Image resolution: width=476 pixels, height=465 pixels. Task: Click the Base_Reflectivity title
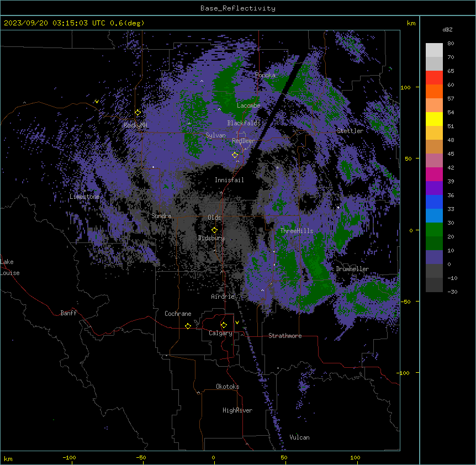coord(238,8)
